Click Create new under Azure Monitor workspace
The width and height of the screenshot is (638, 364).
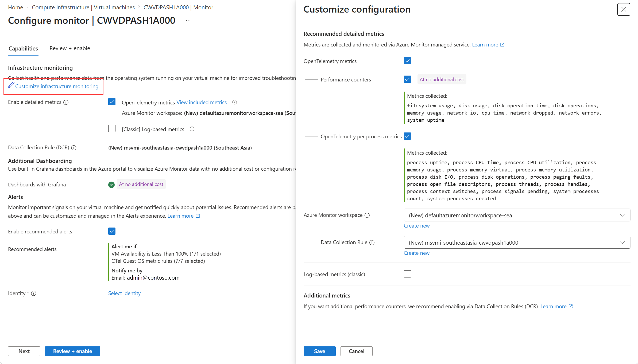416,226
